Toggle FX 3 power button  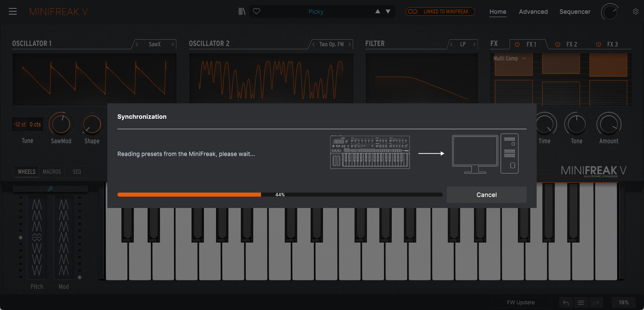click(598, 44)
